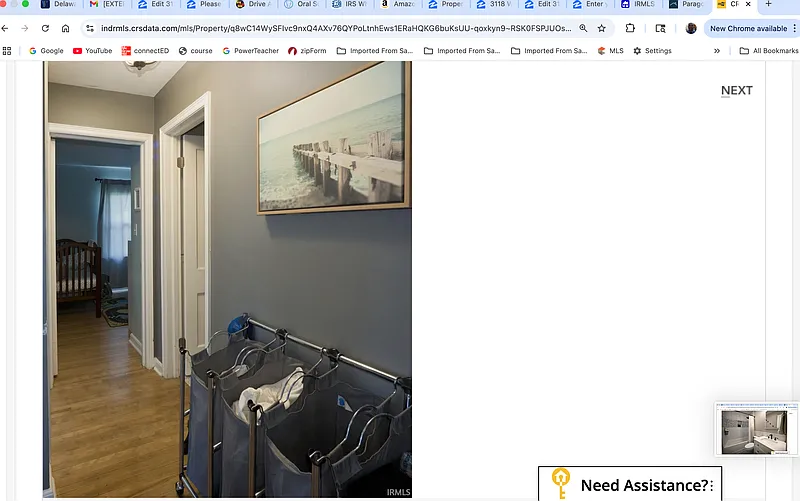The height and width of the screenshot is (501, 800).
Task: Open the tab search icon in toolbar
Action: click(x=660, y=29)
